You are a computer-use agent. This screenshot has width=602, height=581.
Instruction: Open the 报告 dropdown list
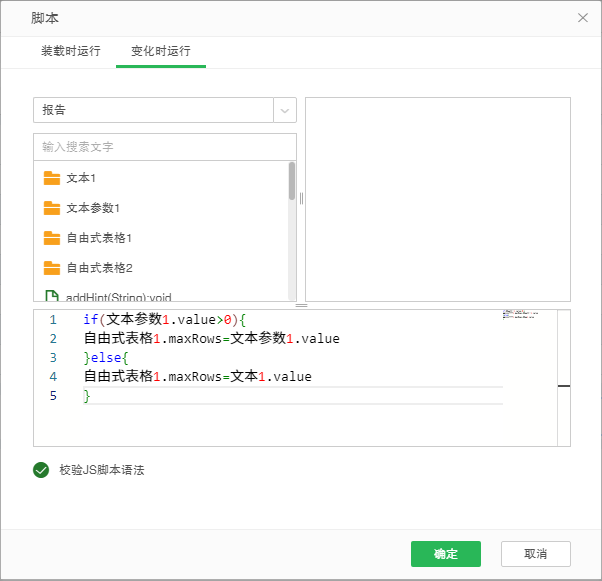coord(153,110)
